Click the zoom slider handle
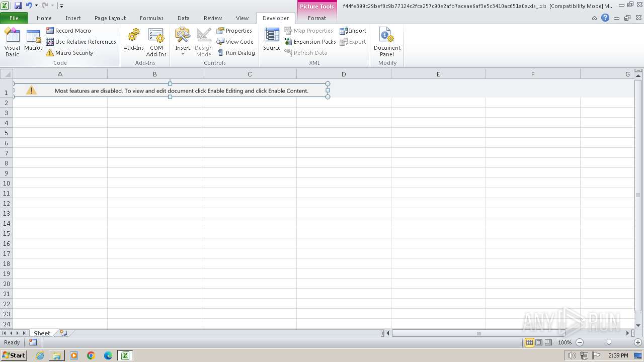 tap(609, 342)
